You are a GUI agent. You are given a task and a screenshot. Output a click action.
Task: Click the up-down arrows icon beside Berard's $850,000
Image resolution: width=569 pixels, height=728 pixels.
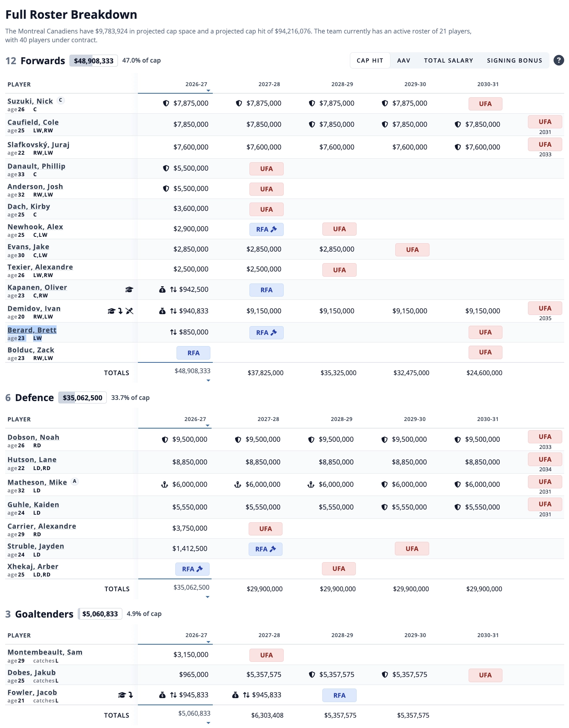coord(173,332)
